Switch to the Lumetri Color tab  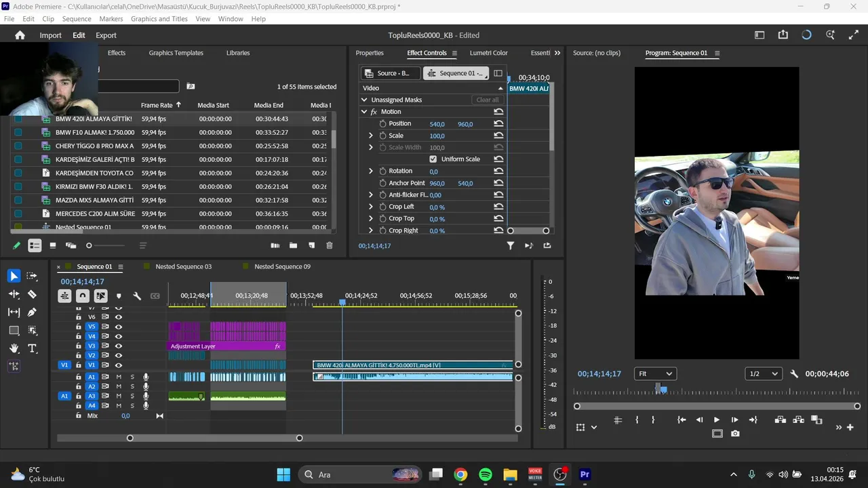click(488, 53)
